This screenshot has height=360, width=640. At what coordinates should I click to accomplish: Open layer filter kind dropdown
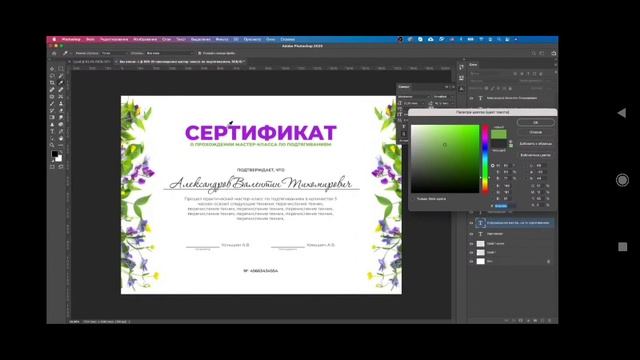click(x=490, y=74)
